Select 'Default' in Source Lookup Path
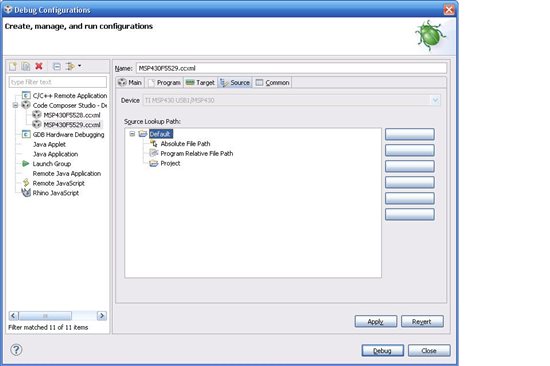The width and height of the screenshot is (550, 366). click(160, 134)
